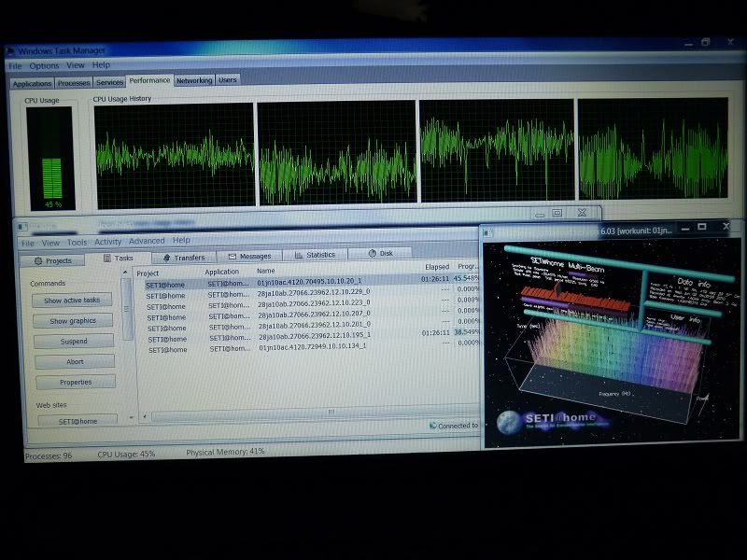Click the Transfers tab arrows icon
This screenshot has width=747, height=560.
coord(166,257)
